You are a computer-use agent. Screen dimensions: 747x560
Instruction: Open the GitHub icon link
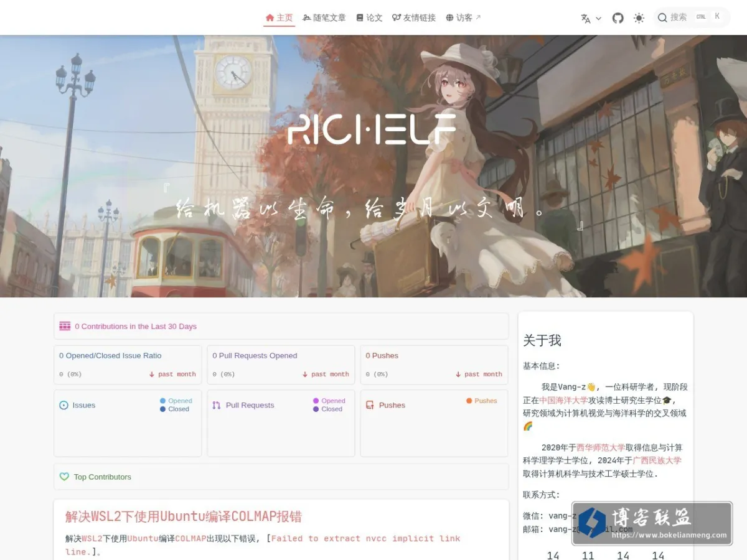coord(618,18)
